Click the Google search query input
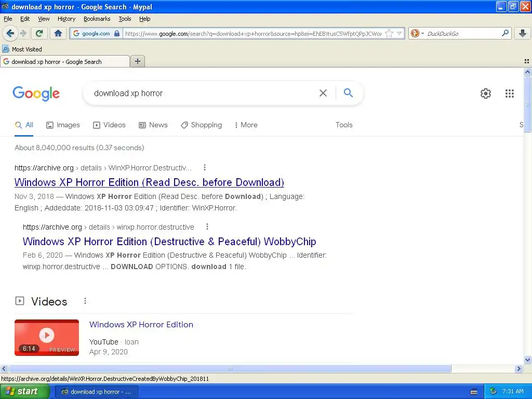This screenshot has height=399, width=532. click(x=204, y=94)
